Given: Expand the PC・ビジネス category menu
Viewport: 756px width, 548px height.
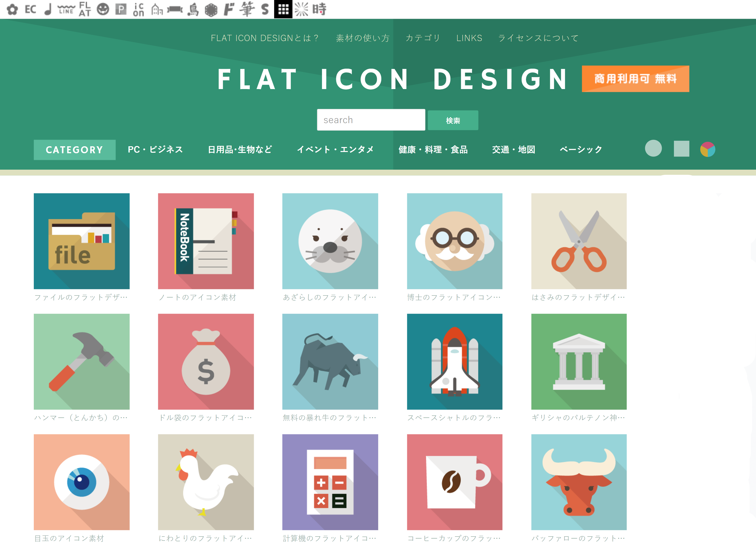Looking at the screenshot, I should (x=155, y=149).
